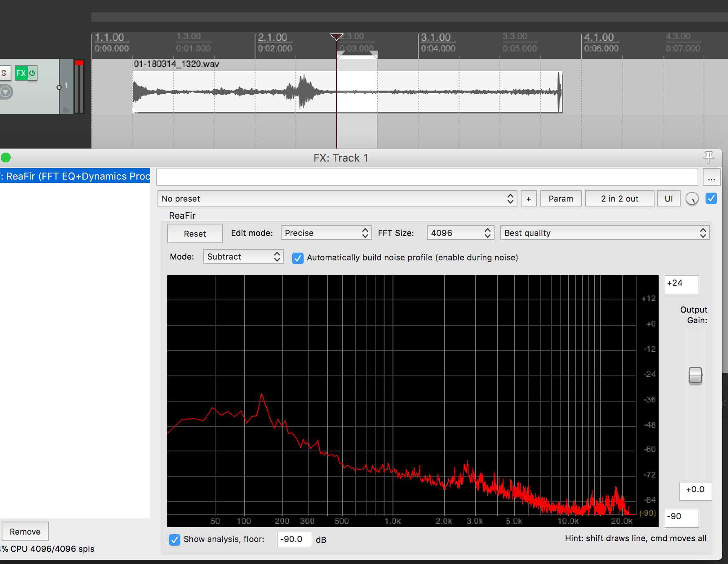Open the No preset selector
This screenshot has height=564, width=728.
click(x=337, y=199)
